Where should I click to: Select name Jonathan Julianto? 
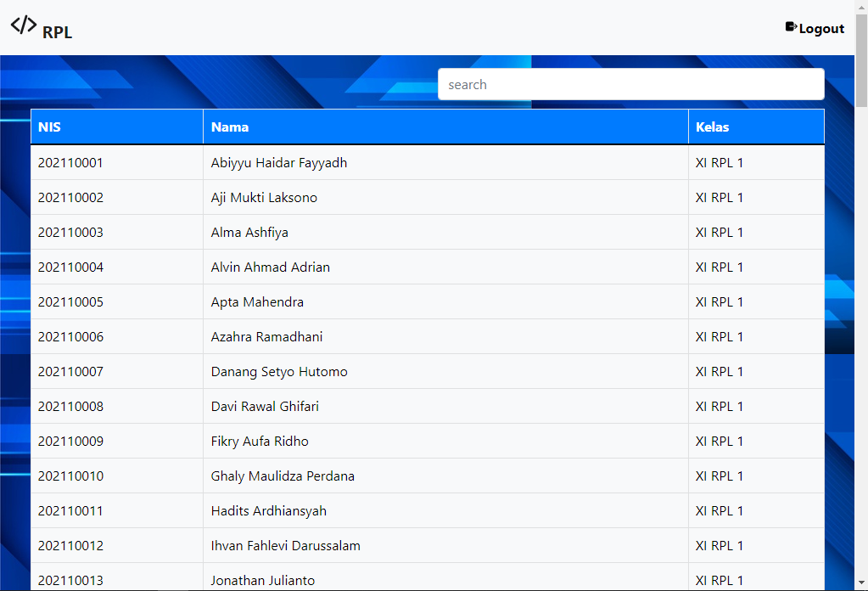coord(263,581)
